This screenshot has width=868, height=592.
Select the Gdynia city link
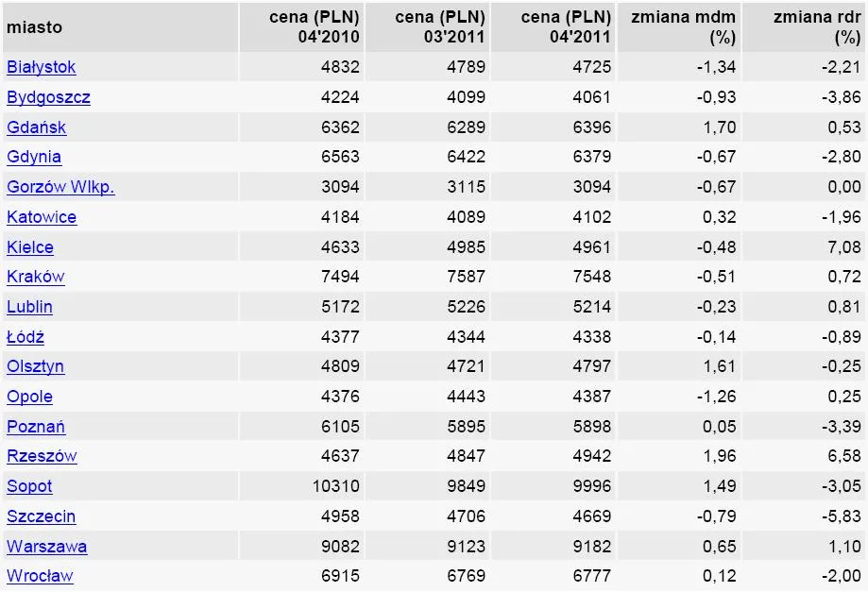click(34, 158)
